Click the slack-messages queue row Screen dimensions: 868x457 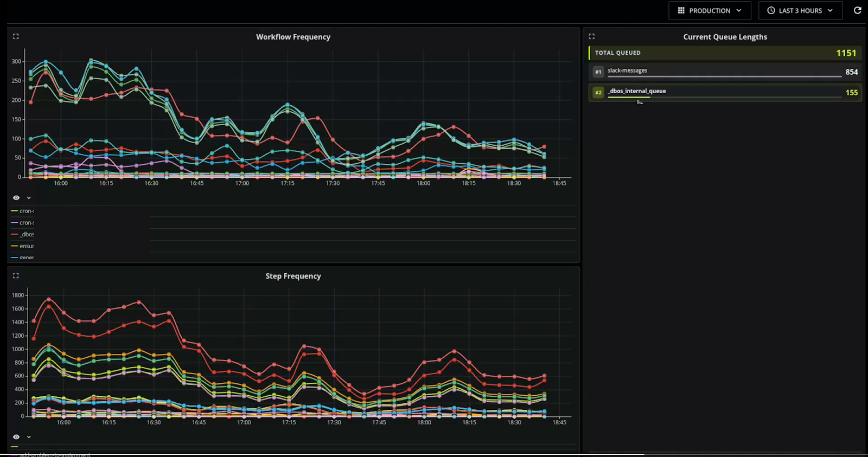click(x=725, y=72)
